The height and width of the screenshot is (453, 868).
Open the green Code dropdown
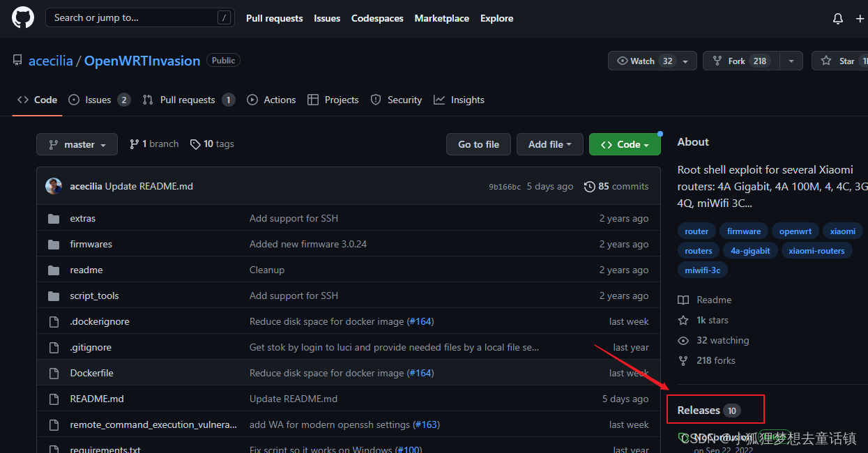click(625, 144)
